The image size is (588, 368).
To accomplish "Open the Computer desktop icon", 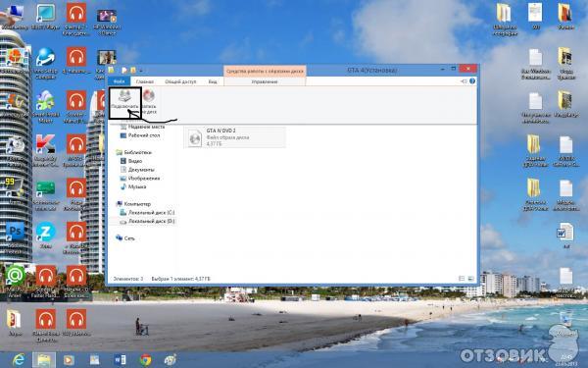I will (15, 16).
